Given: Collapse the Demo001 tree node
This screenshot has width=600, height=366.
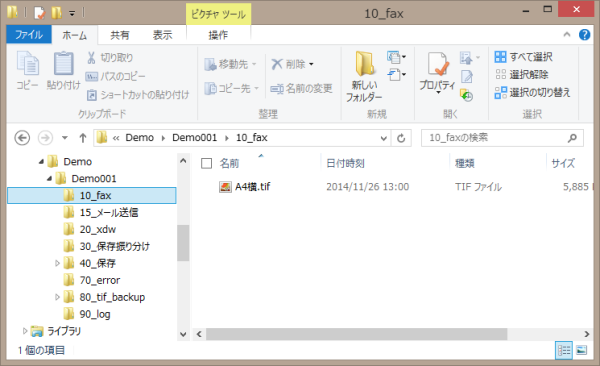Looking at the screenshot, I should (49, 178).
